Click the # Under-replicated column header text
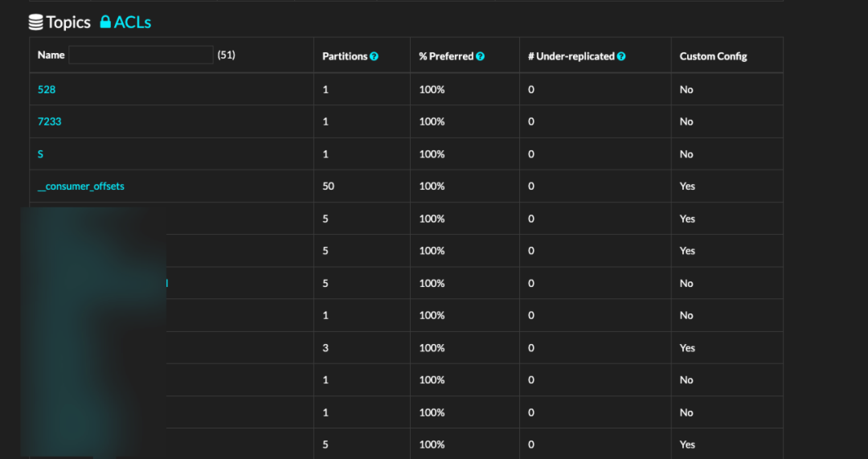This screenshot has width=868, height=459. [571, 56]
